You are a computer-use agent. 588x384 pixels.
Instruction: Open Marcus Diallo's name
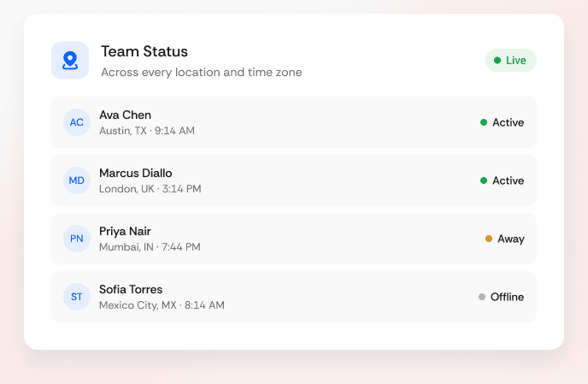coord(136,173)
